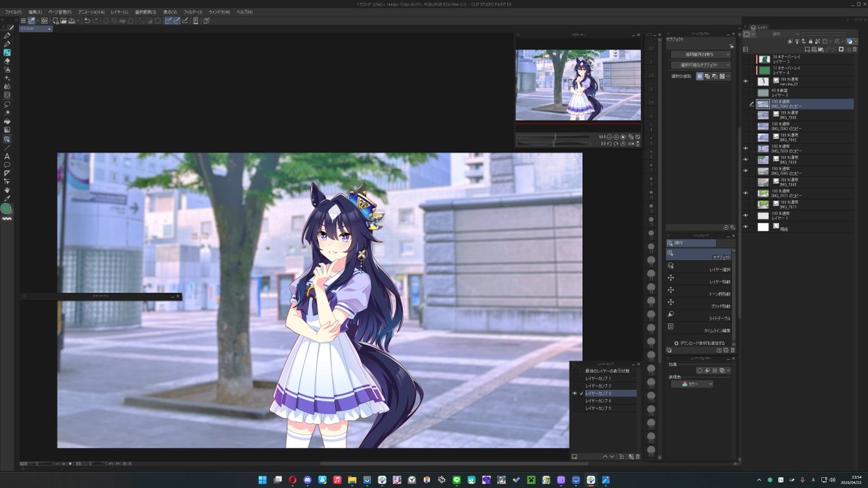The width and height of the screenshot is (868, 488).
Task: Move layer comp down with the chevron arrow
Action: pos(612,456)
